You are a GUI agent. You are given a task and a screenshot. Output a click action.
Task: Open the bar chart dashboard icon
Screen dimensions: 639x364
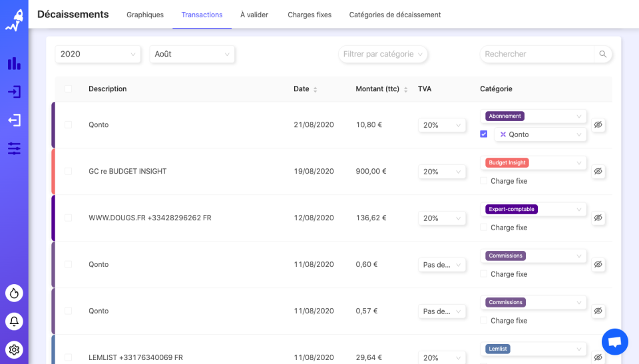click(x=14, y=63)
